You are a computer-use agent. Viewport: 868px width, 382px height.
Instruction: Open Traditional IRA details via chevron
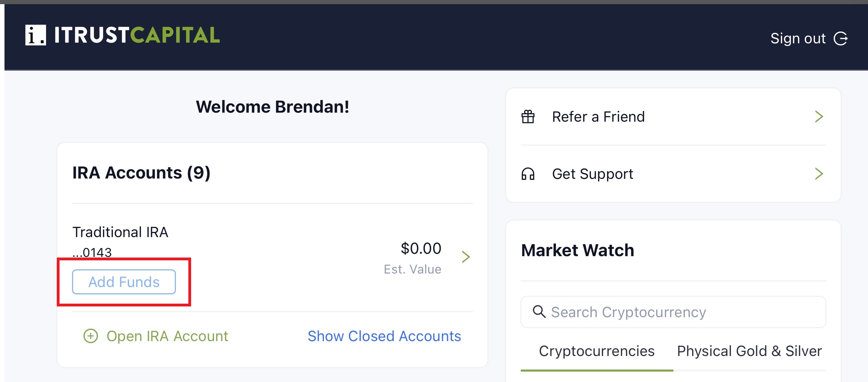coord(466,257)
